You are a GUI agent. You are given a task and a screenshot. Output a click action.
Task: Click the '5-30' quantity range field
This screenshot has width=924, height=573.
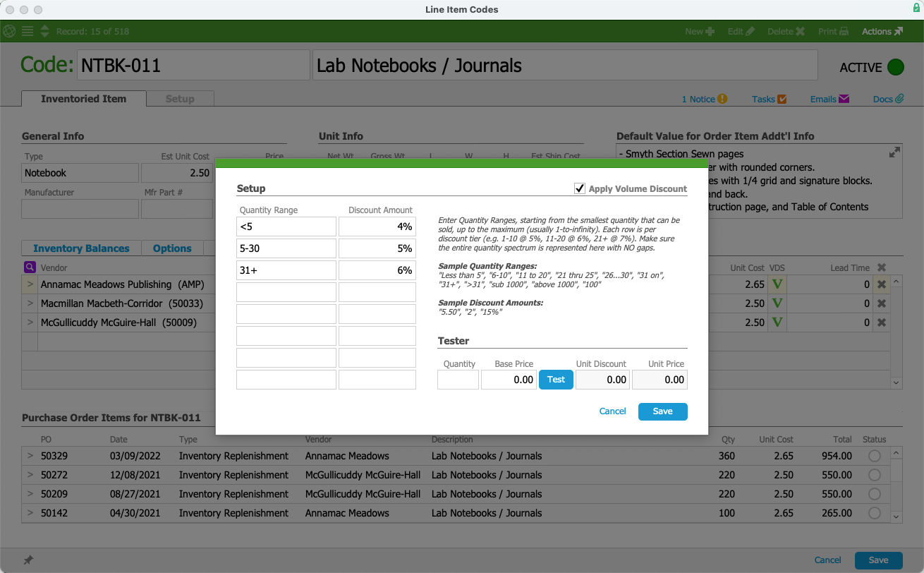(286, 248)
